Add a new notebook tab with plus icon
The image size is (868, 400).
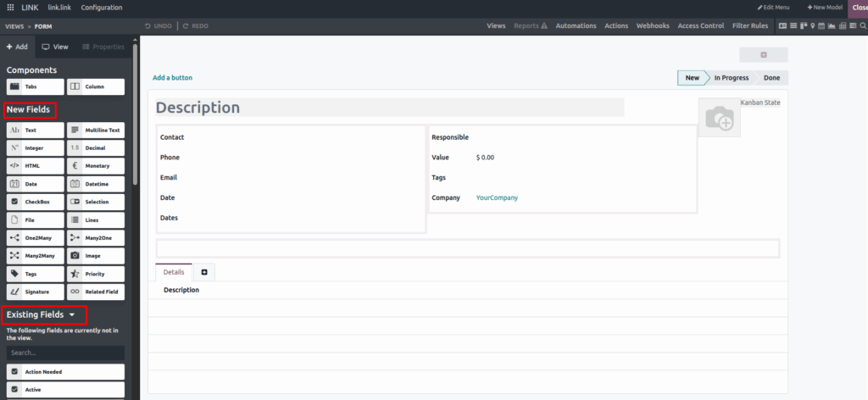pos(204,272)
